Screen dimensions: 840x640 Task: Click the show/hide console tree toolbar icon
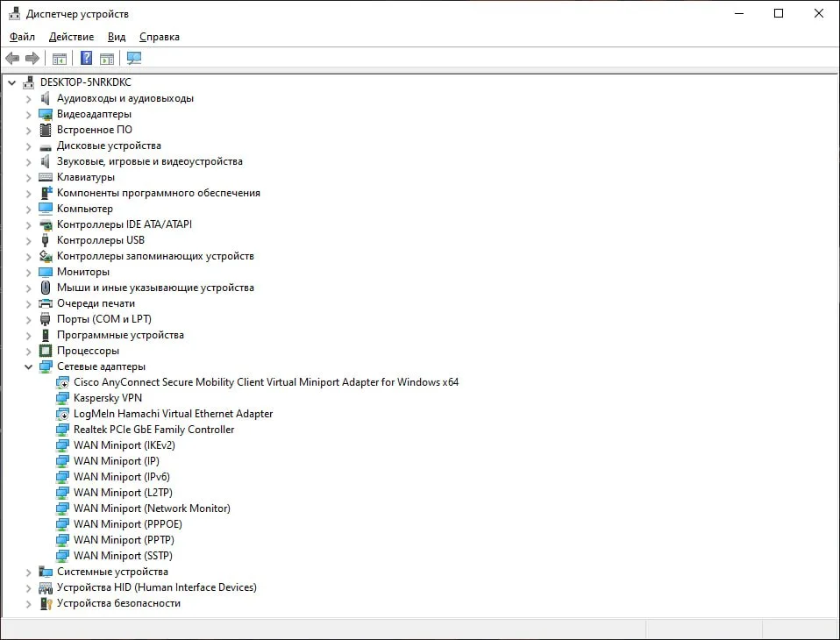coord(60,59)
